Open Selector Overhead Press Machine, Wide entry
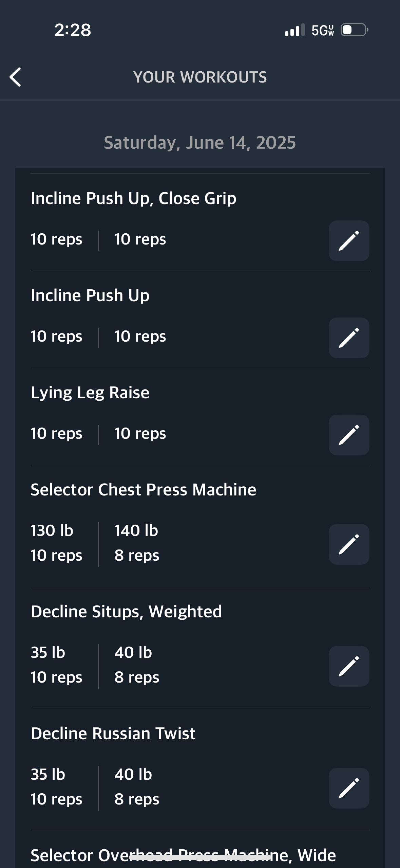Viewport: 400px width, 868px height. 183,855
